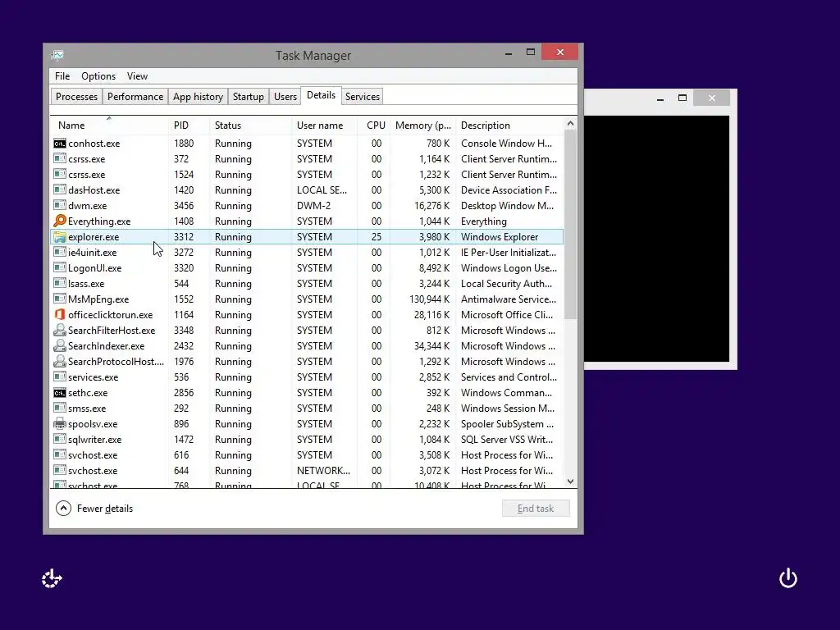840x630 pixels.
Task: Click the officeclicktorun.exe Office icon
Action: tap(59, 314)
